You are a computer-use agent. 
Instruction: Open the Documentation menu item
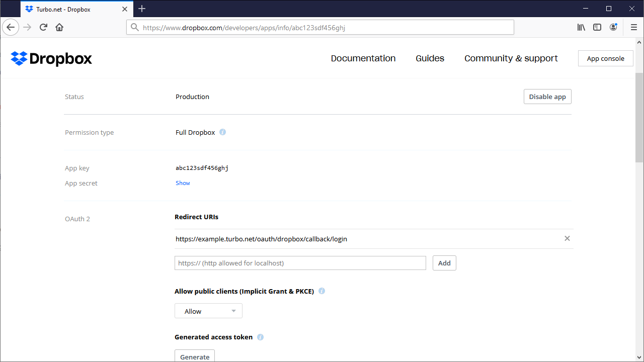(x=363, y=58)
